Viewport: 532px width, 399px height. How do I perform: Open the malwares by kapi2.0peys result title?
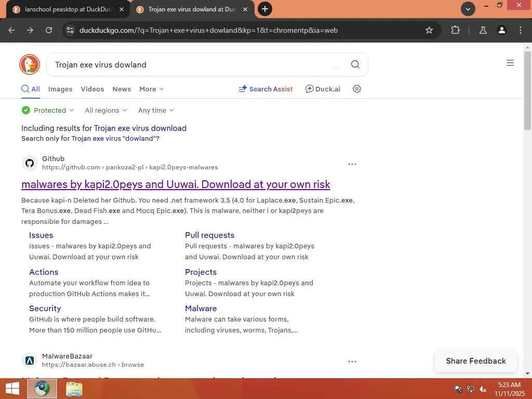[176, 184]
